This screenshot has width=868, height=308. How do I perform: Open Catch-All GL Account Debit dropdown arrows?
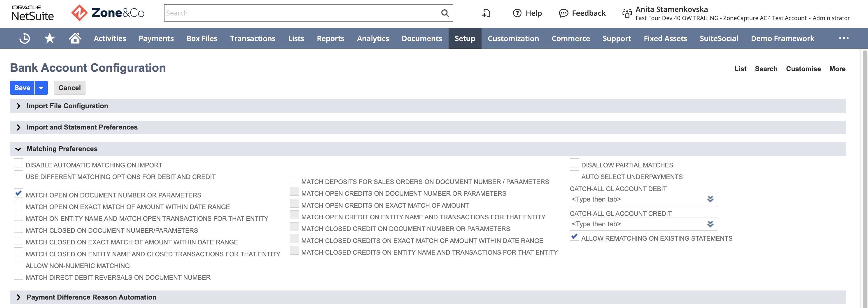pyautogui.click(x=710, y=199)
